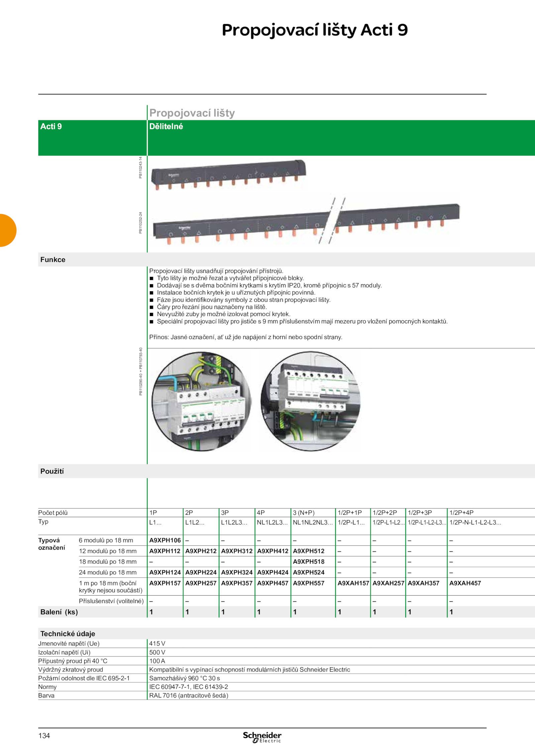Click the 'Použití' section heading
Image resolution: width=535 pixels, height=756 pixels.
pyautogui.click(x=52, y=471)
